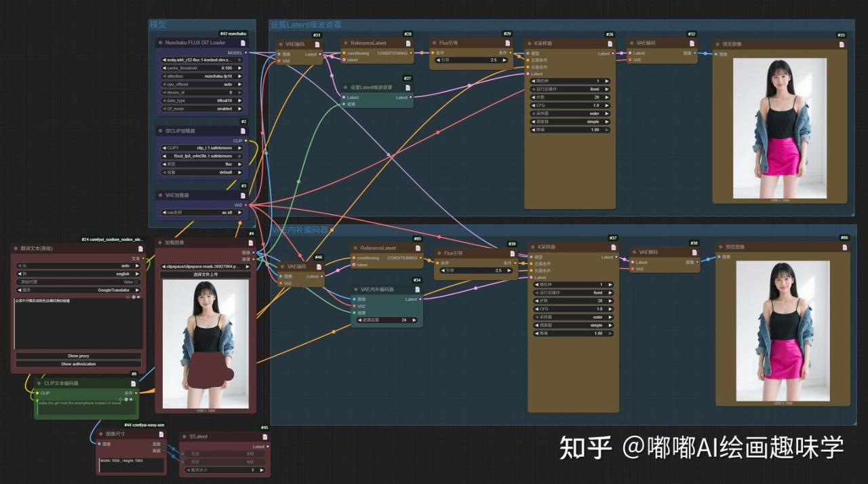Image resolution: width=868 pixels, height=484 pixels.
Task: Click the Chinese prompt text area in translate node
Action: pyautogui.click(x=78, y=324)
